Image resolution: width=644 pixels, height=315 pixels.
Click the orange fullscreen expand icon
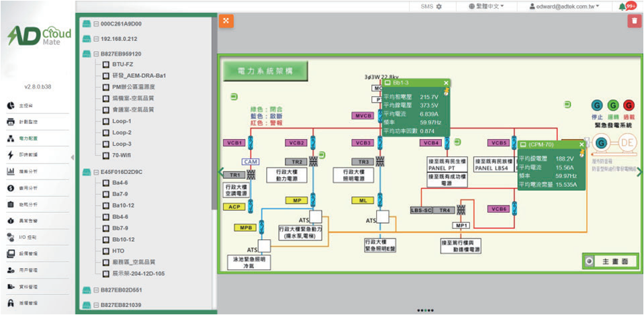tap(226, 21)
